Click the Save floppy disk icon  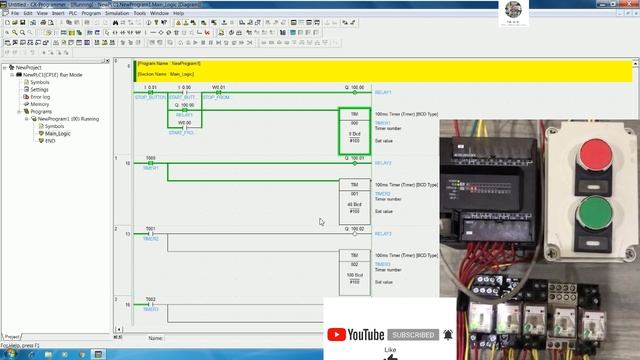coord(22,22)
